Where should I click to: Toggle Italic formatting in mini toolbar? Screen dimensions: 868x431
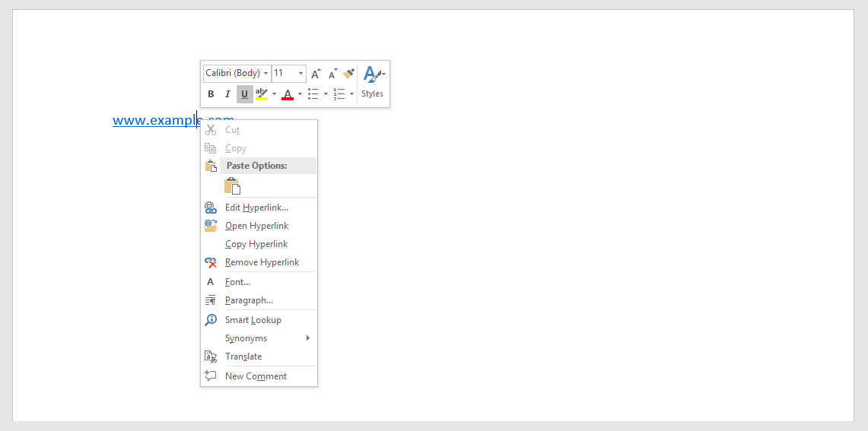227,94
